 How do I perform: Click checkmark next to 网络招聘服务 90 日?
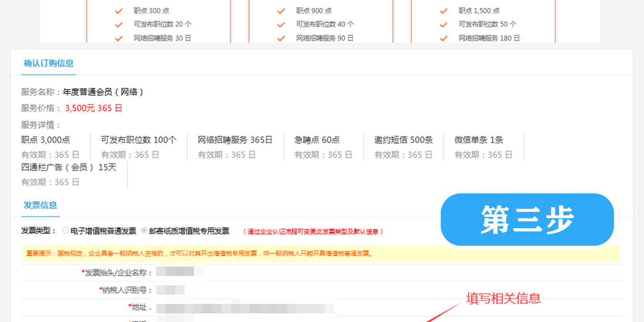click(x=281, y=38)
